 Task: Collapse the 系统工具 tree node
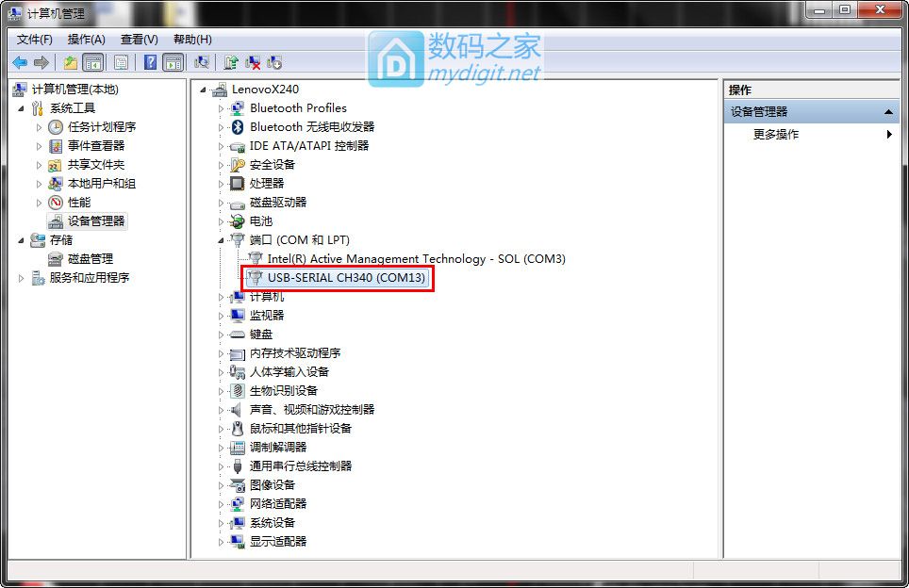pos(22,108)
